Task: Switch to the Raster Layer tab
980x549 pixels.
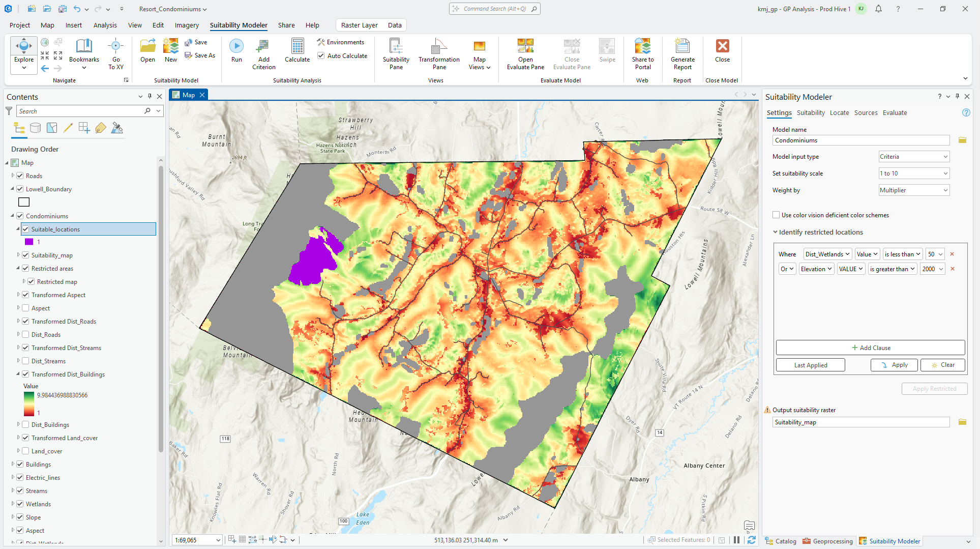Action: 359,25
